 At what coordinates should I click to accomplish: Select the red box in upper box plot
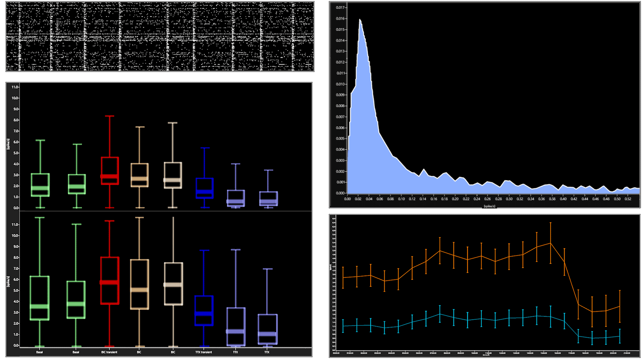(110, 171)
